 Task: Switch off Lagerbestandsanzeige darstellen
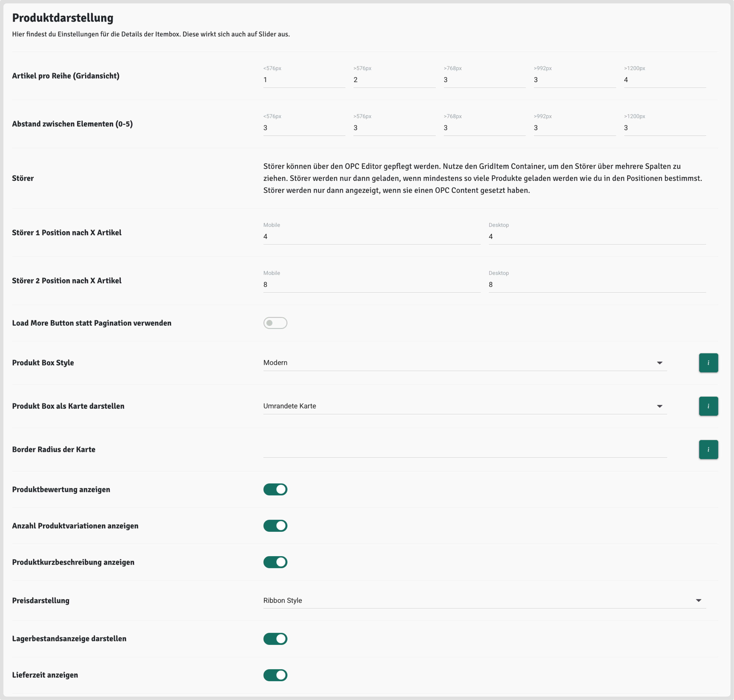click(x=275, y=638)
